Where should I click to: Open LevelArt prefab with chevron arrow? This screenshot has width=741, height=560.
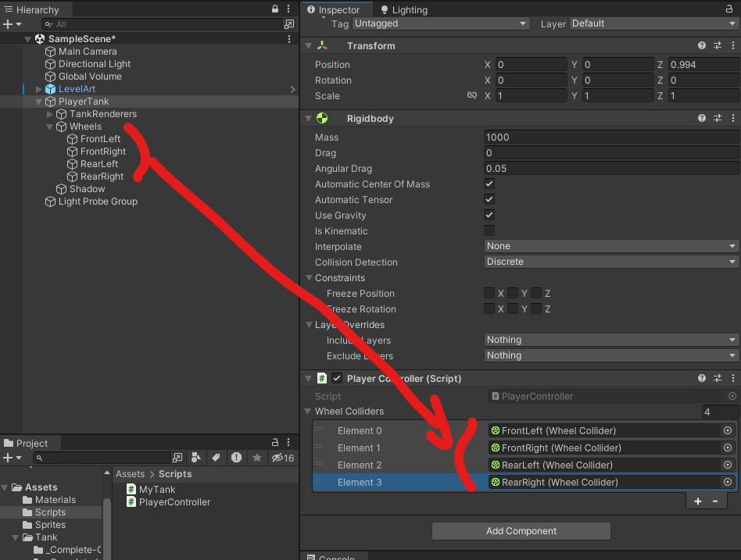292,89
